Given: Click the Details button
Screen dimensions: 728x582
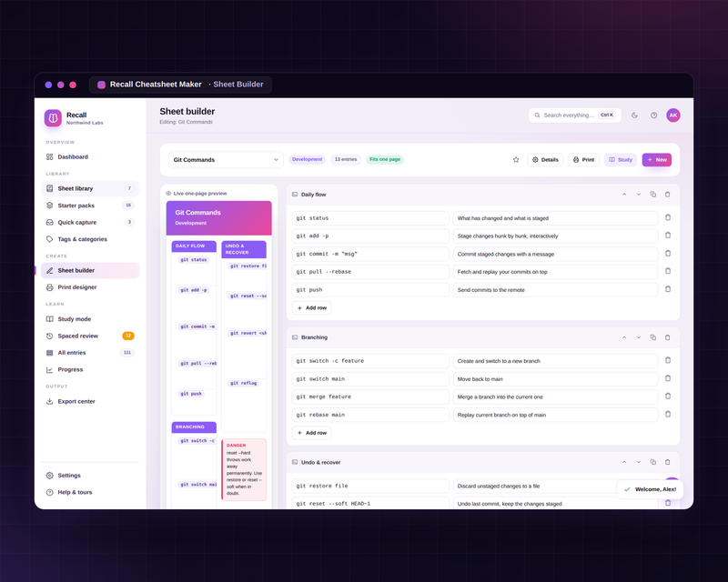Looking at the screenshot, I should (x=545, y=160).
